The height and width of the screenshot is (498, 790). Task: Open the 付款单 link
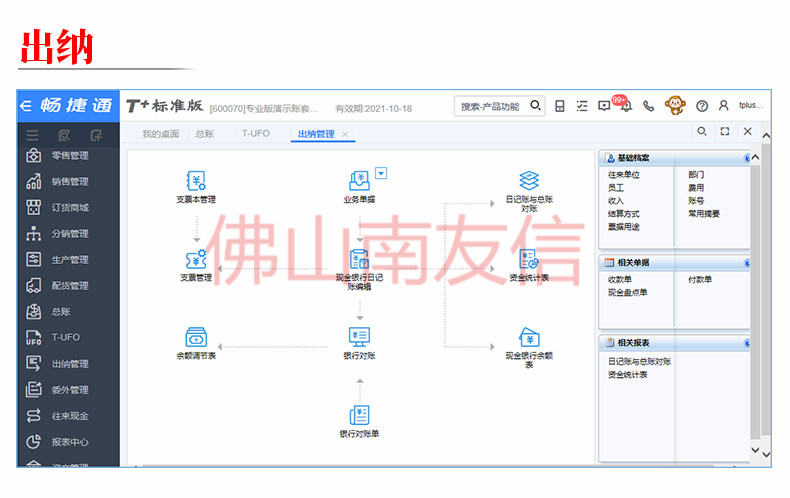click(700, 279)
